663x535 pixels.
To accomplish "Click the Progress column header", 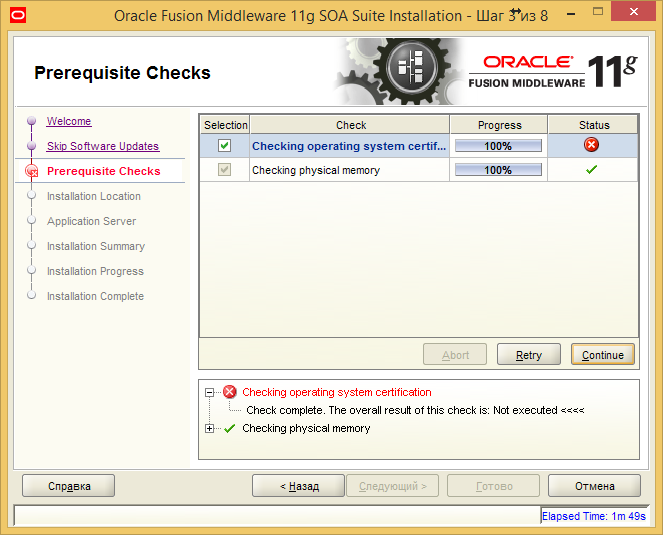I will pyautogui.click(x=499, y=125).
